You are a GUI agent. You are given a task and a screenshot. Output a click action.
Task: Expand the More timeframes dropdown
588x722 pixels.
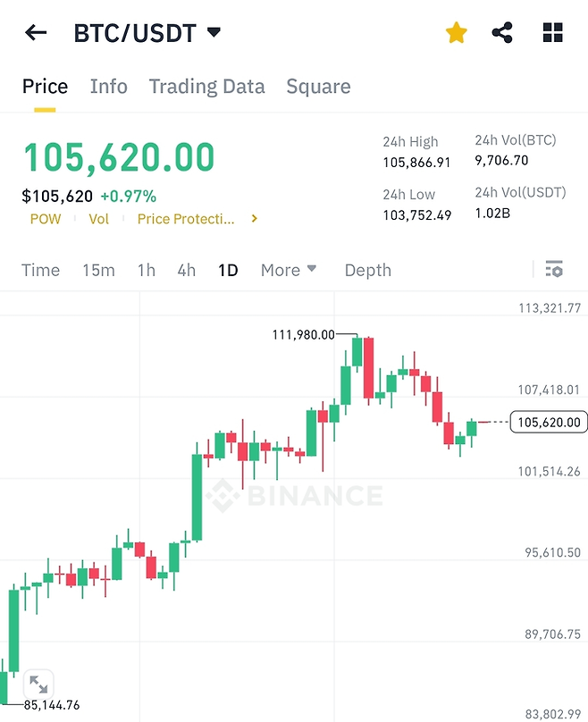[x=289, y=270]
